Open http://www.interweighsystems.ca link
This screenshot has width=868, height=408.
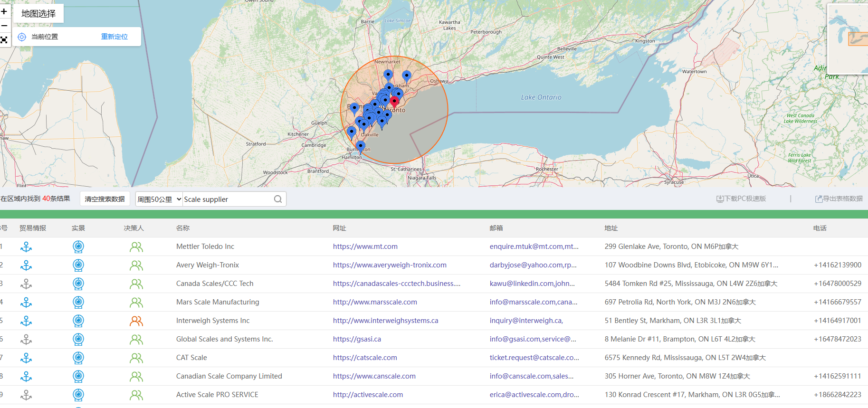(x=385, y=321)
